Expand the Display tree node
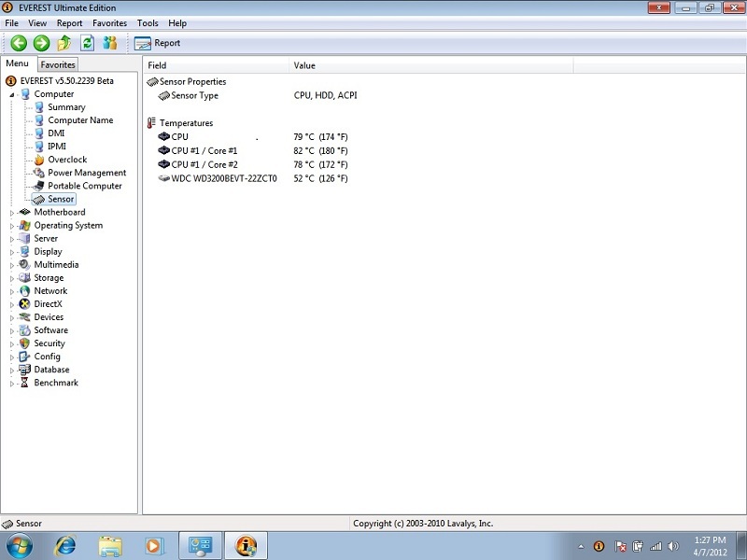Viewport: 747px width, 560px height. click(12, 252)
